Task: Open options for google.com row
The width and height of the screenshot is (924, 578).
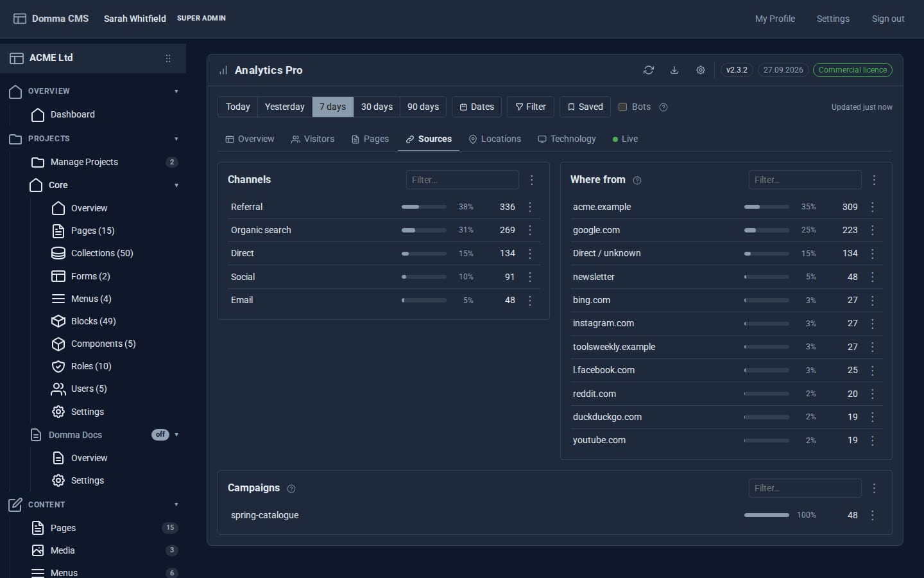Action: tap(873, 230)
